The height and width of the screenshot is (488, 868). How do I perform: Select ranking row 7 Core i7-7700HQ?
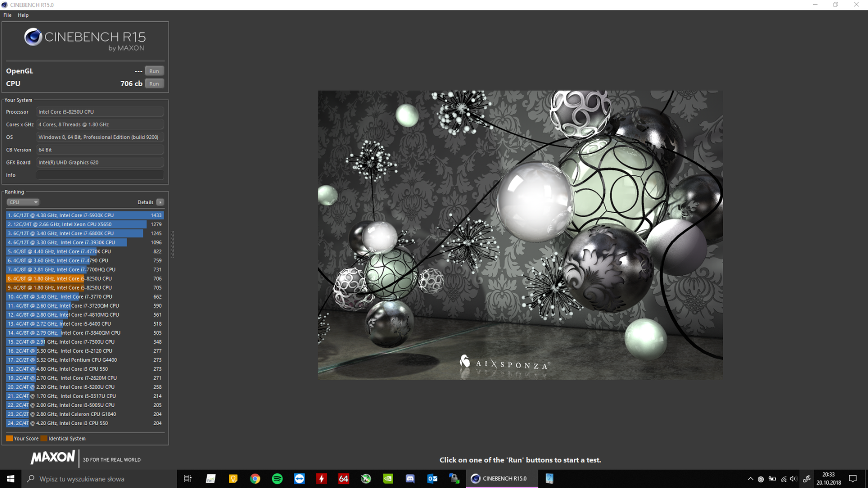pyautogui.click(x=85, y=269)
